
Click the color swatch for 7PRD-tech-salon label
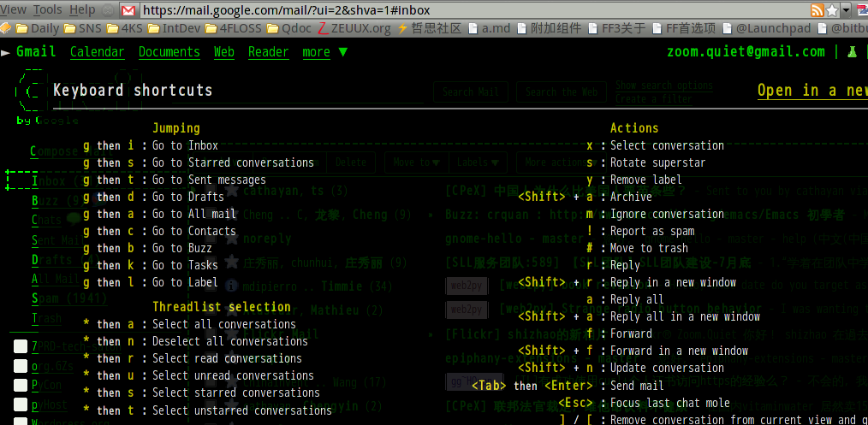click(x=21, y=346)
